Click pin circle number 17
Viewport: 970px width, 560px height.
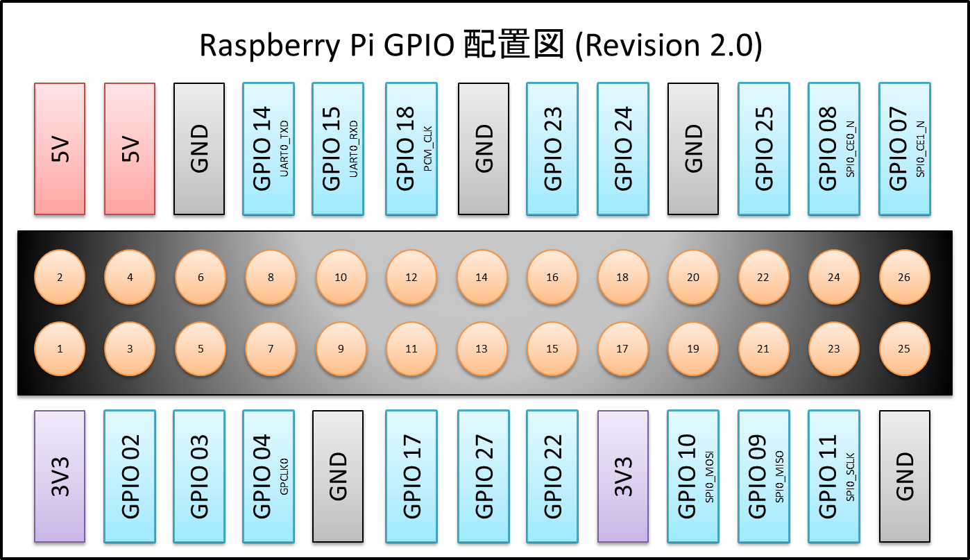[x=622, y=349]
